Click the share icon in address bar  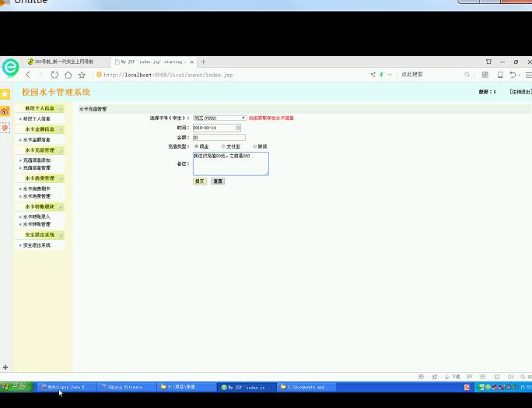[x=373, y=75]
